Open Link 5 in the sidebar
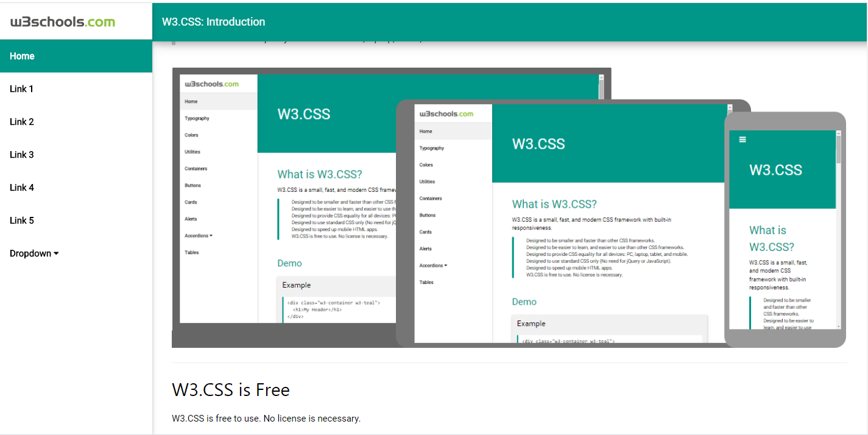 (x=76, y=221)
